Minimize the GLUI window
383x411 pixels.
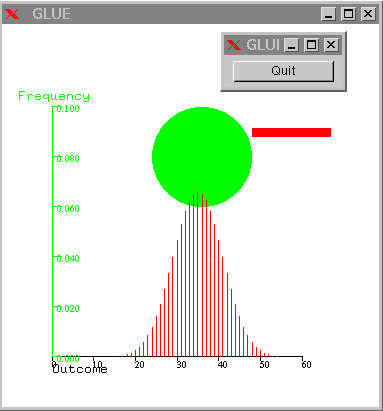coord(291,45)
